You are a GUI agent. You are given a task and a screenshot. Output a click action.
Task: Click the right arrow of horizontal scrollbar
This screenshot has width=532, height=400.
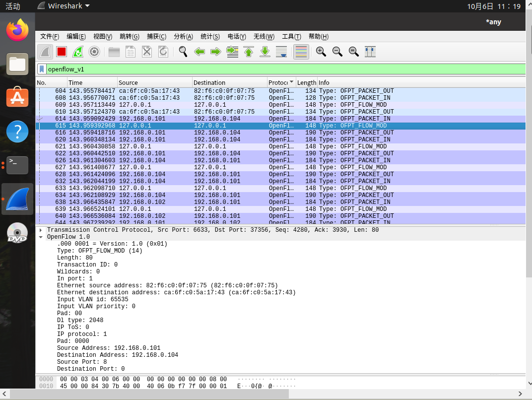point(520,394)
